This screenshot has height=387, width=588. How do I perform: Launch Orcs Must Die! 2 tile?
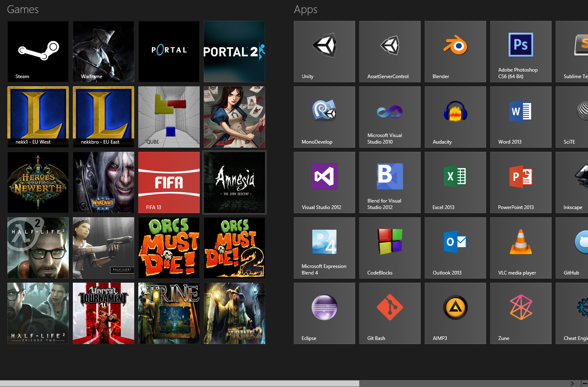tap(234, 248)
